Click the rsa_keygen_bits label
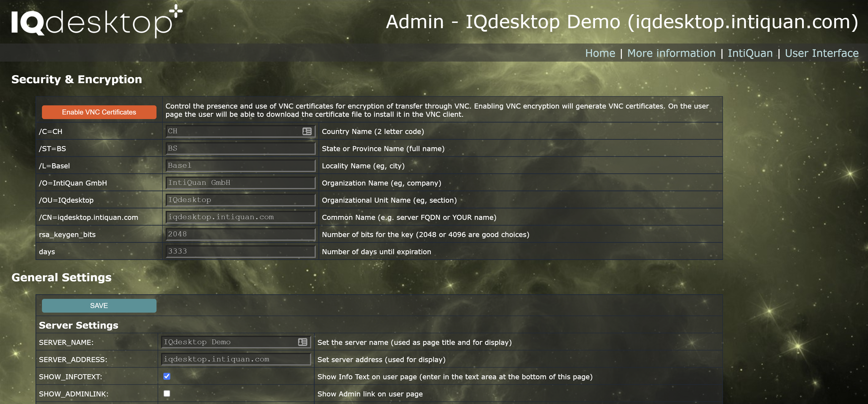 tap(67, 235)
